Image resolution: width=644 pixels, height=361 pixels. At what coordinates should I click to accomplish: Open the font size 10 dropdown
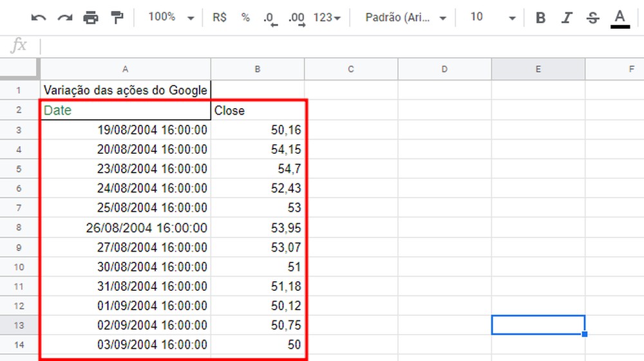pyautogui.click(x=493, y=17)
